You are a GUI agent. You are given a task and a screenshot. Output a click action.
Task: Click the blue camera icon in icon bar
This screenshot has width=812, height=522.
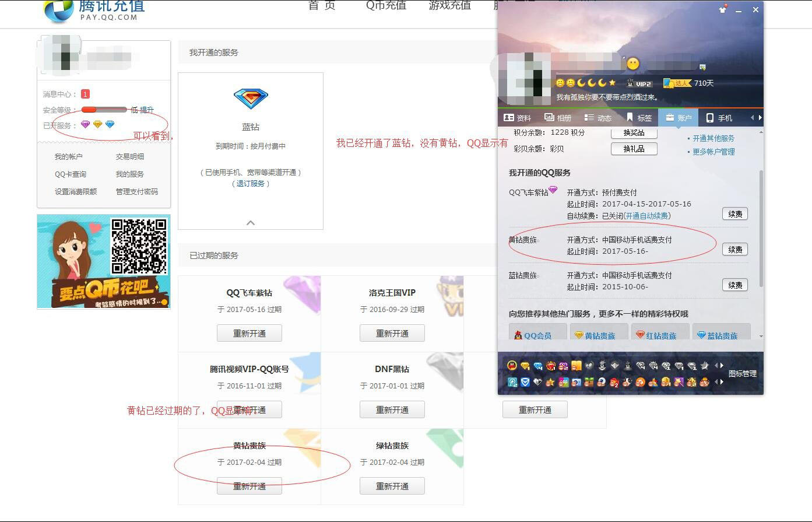[577, 382]
